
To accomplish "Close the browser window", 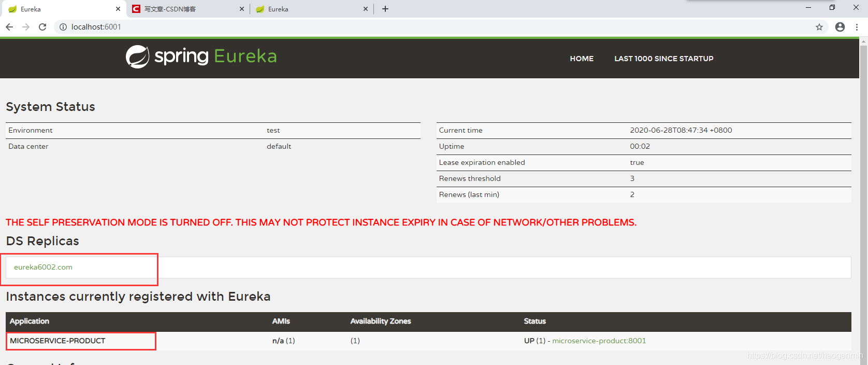I will [856, 7].
